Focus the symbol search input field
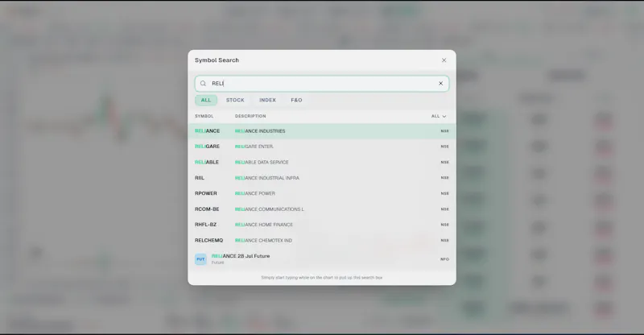Viewport: 644px width, 335px height. click(x=321, y=84)
